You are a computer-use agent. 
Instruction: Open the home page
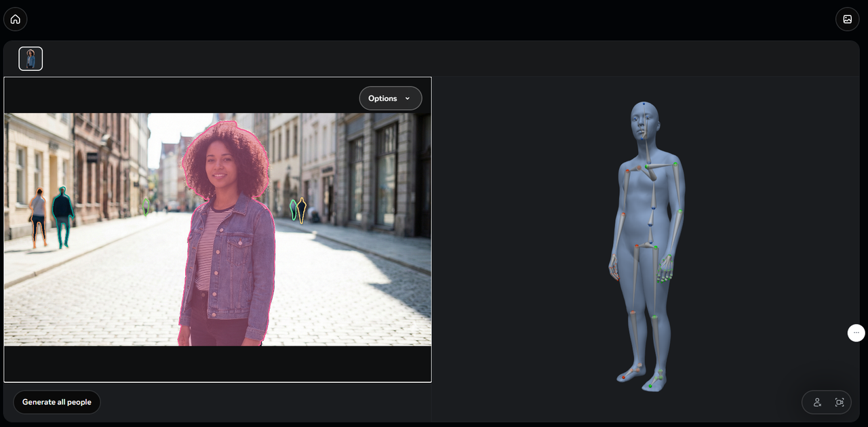[x=15, y=19]
